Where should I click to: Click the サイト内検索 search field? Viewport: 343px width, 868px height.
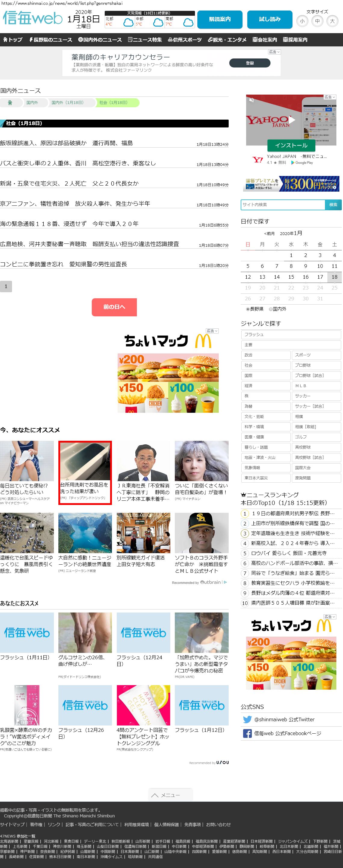[283, 205]
